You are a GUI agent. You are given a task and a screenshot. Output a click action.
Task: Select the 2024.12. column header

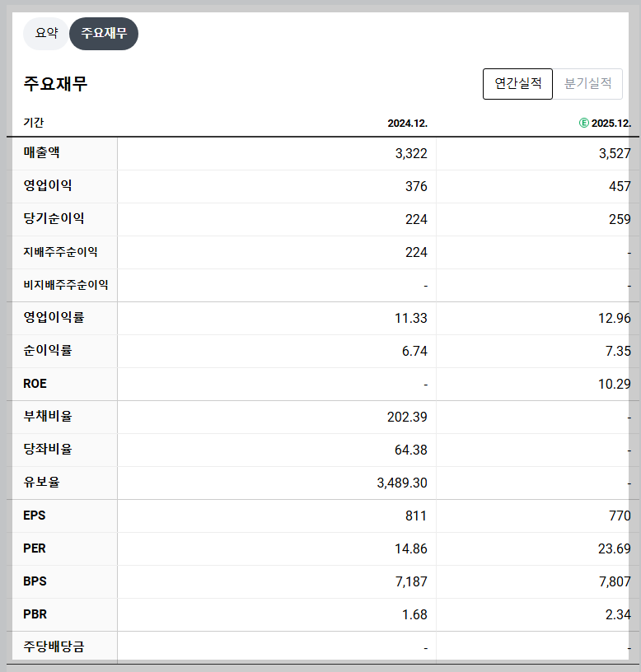tap(408, 121)
